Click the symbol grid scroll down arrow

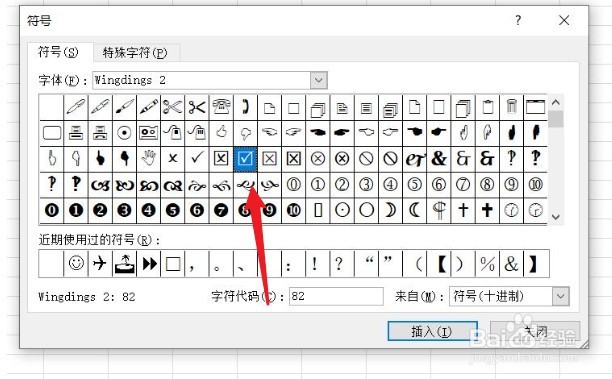pyautogui.click(x=556, y=217)
